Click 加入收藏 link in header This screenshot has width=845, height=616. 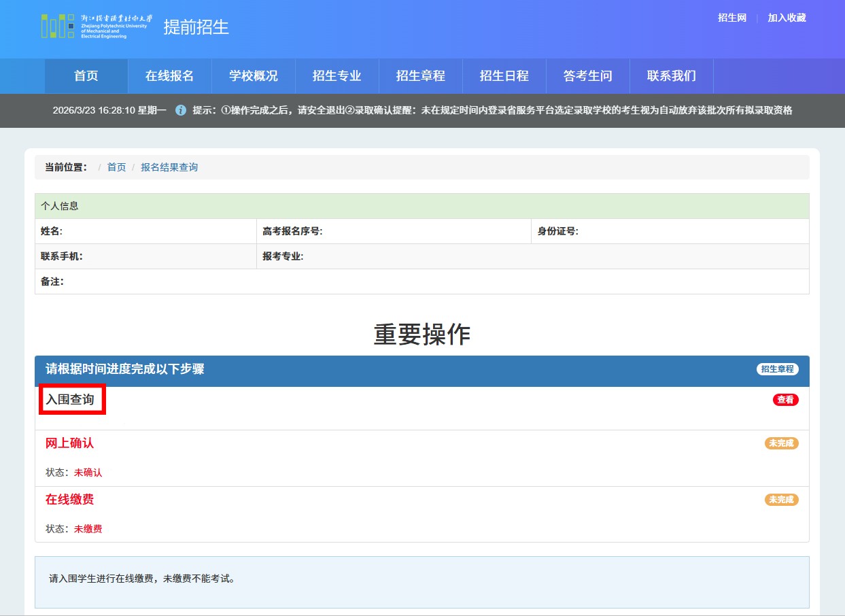click(x=787, y=18)
